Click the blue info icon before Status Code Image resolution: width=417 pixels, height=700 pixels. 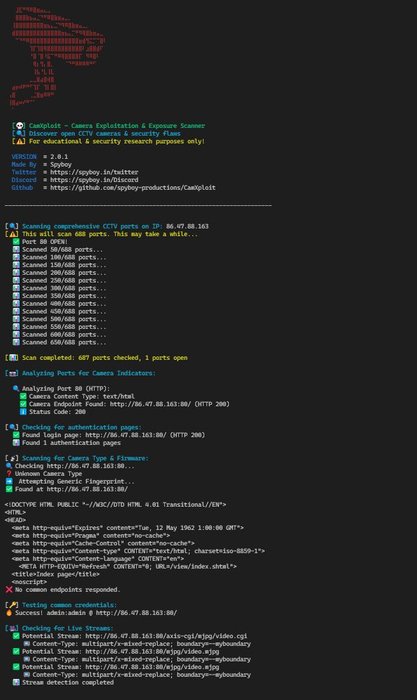[x=23, y=412]
